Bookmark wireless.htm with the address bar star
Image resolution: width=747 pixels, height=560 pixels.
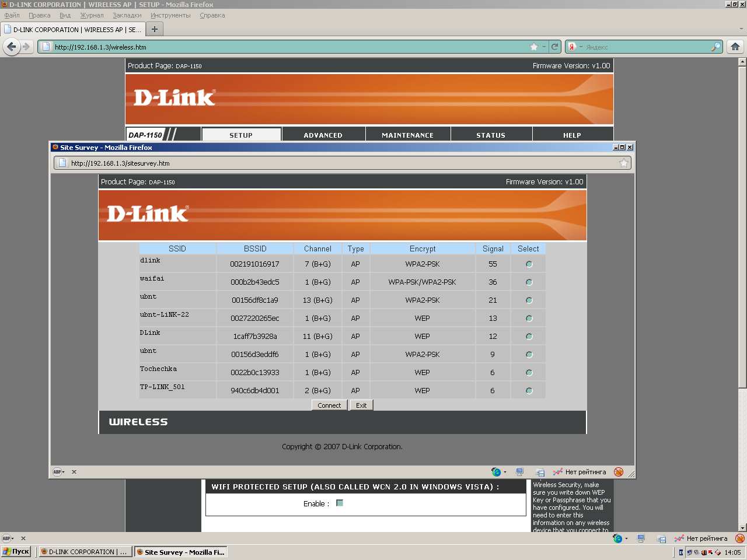(534, 47)
